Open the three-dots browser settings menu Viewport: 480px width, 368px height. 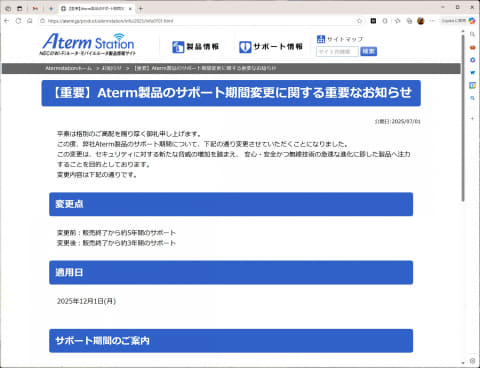pyautogui.click(x=432, y=21)
